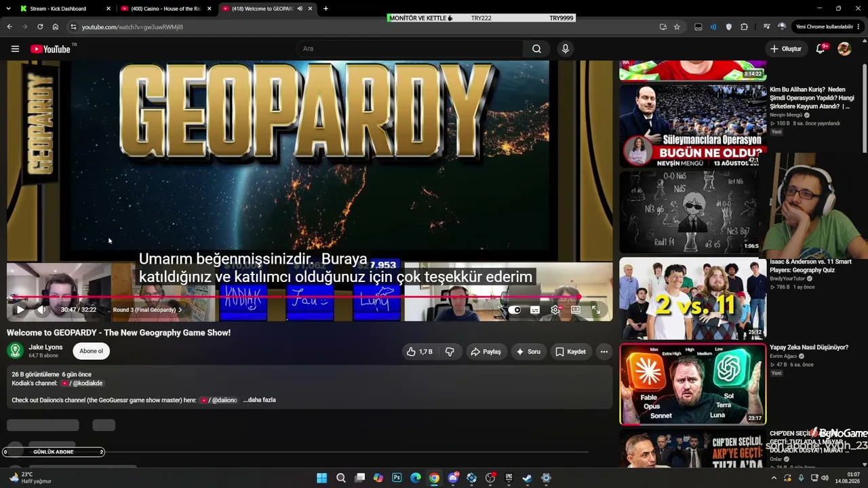Open the @daiiono channel link

tap(220, 400)
